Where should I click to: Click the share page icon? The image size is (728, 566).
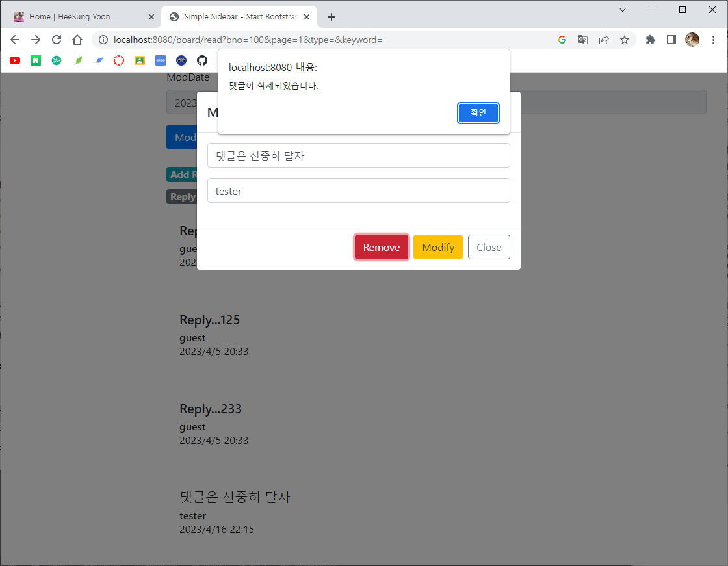(604, 40)
